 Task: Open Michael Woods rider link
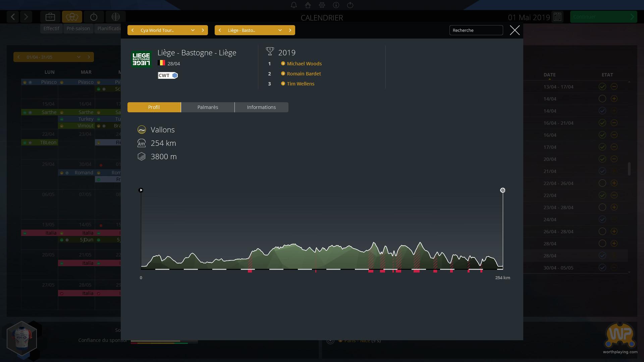(x=304, y=64)
